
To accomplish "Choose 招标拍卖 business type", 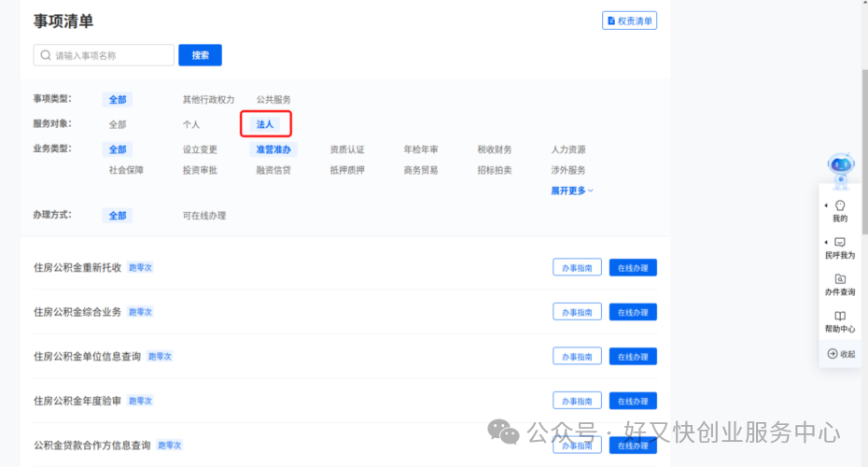I will pos(495,170).
